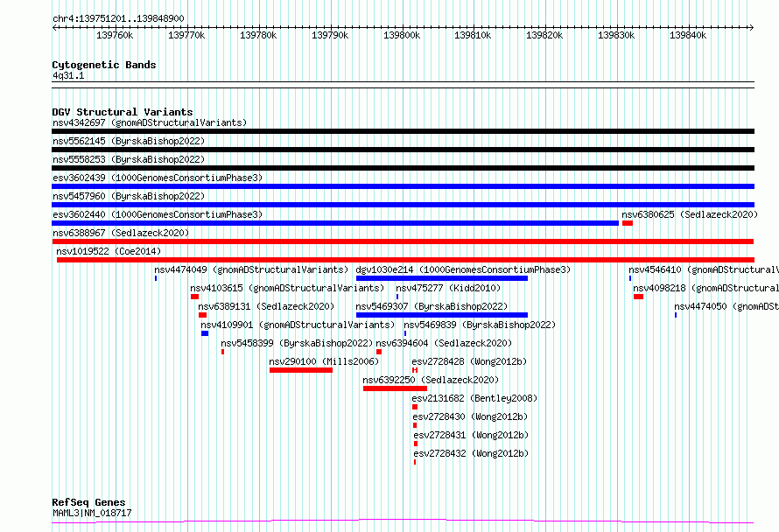
Task: Click nsv4109901 gnomADStructuralVariants label
Action: pos(298,325)
